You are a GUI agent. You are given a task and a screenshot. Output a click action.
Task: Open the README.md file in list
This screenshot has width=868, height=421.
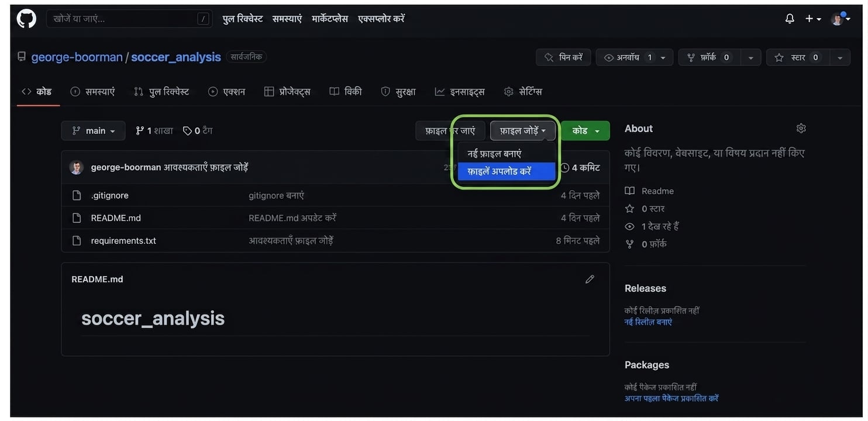coord(116,218)
